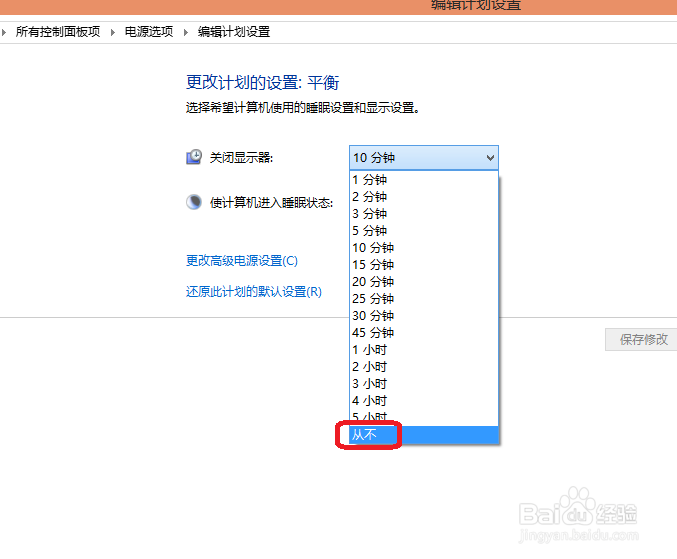Click 编辑计划设置 breadcrumb item

click(x=234, y=32)
